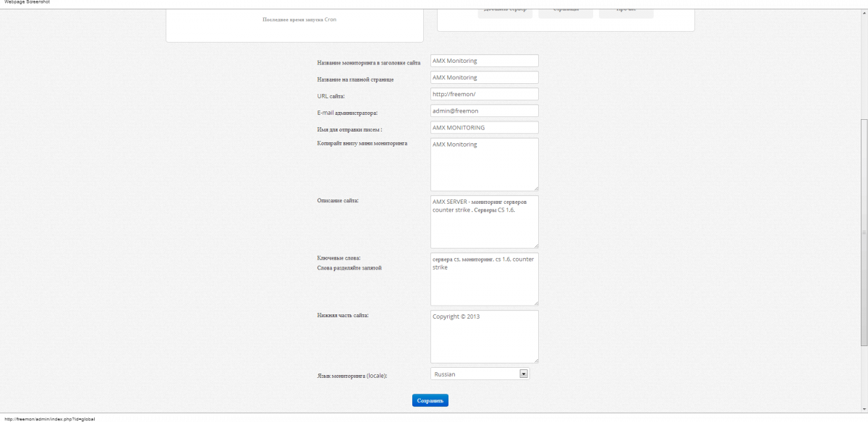Edit the Нижняя часть сайта textarea
Viewport: 868px width, 422px height.
coord(484,337)
